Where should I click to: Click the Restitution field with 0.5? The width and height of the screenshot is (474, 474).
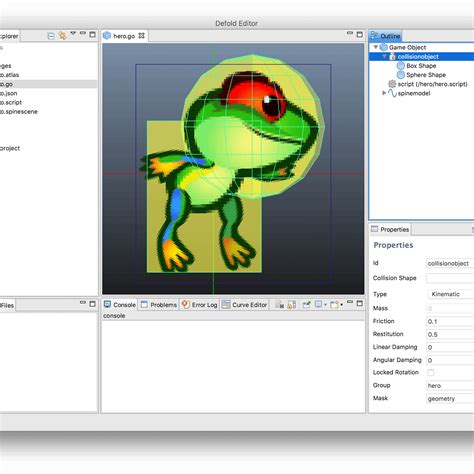pos(450,334)
